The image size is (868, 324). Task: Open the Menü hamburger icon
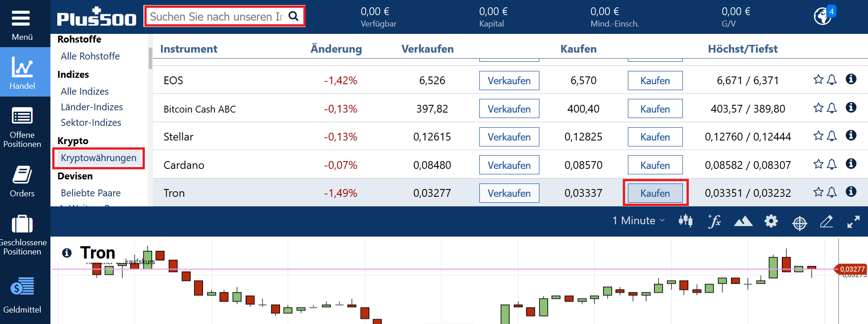[x=21, y=19]
